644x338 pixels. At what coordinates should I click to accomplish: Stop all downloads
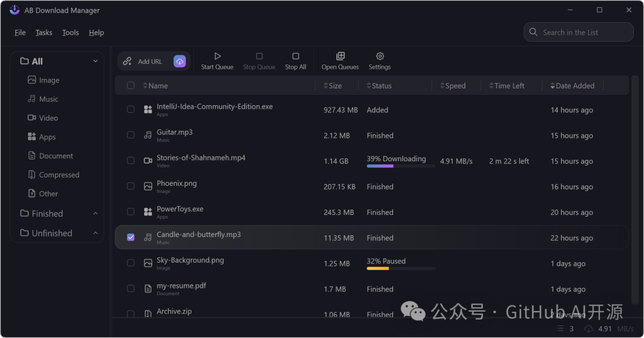click(296, 61)
